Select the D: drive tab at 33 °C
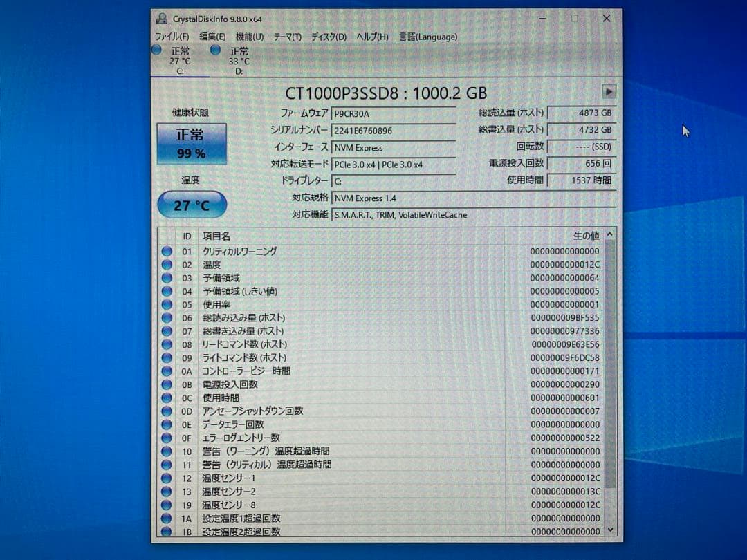 (x=238, y=60)
